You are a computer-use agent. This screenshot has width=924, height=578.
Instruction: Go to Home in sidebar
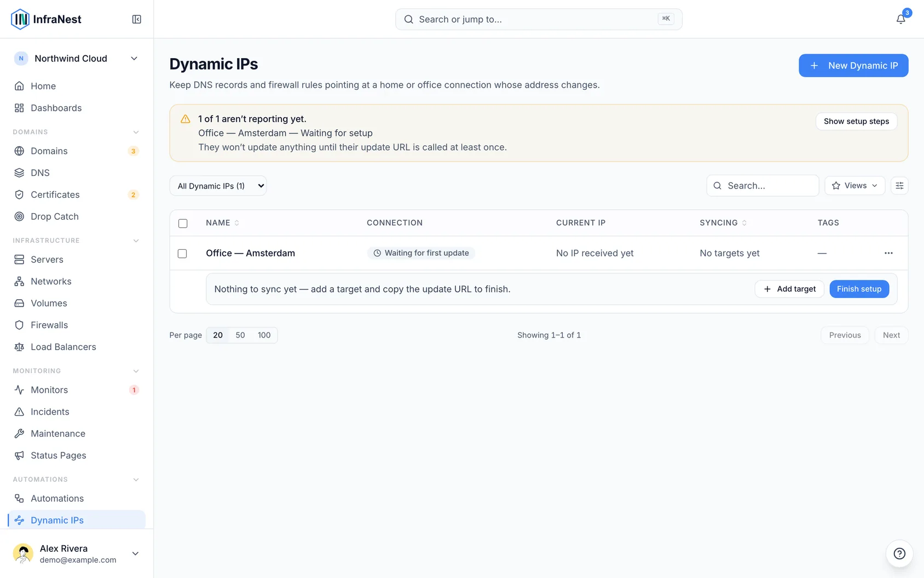click(77, 86)
